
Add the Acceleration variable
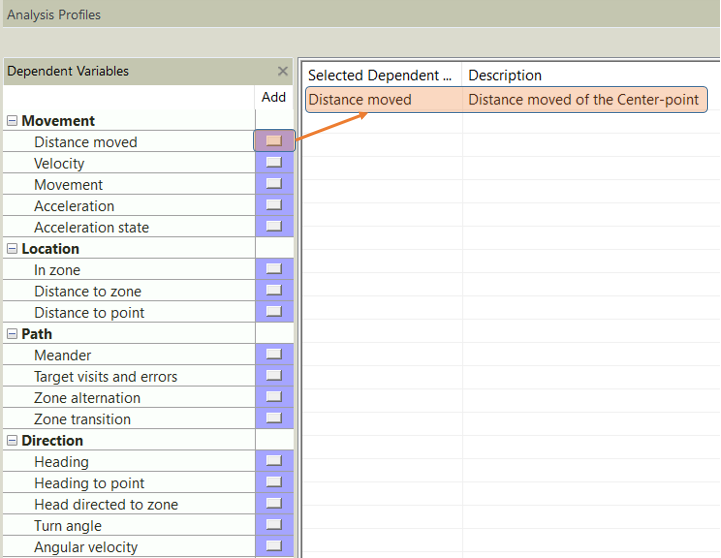click(274, 204)
